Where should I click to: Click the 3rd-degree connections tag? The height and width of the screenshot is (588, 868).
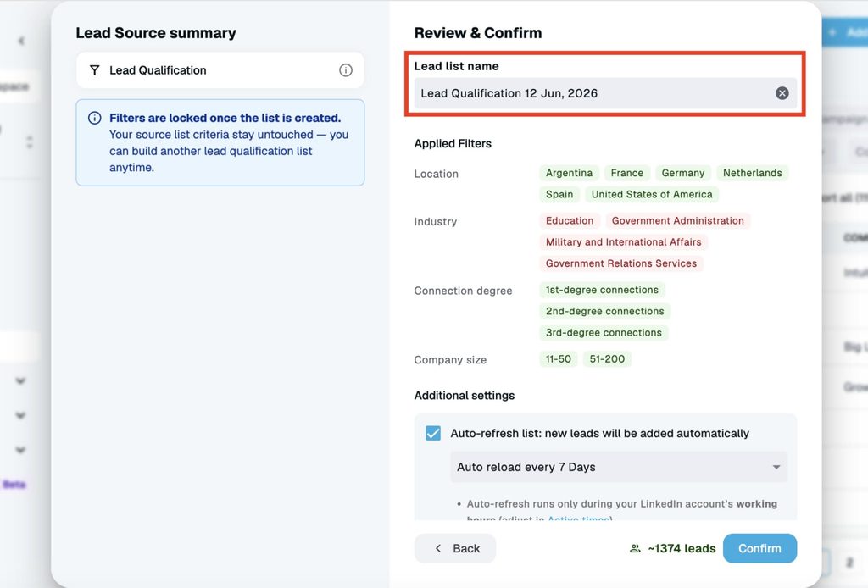604,332
